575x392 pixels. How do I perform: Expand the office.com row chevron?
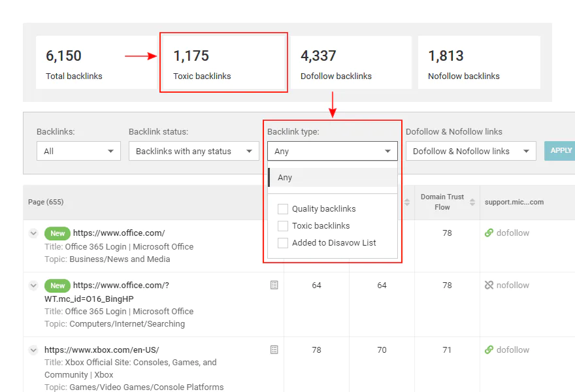click(x=33, y=233)
